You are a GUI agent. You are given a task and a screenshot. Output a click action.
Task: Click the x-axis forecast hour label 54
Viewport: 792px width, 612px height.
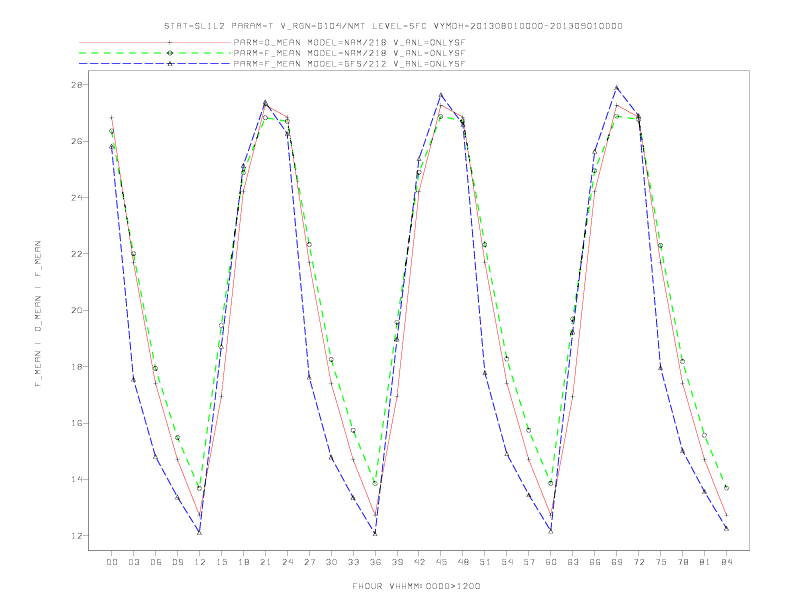(507, 562)
